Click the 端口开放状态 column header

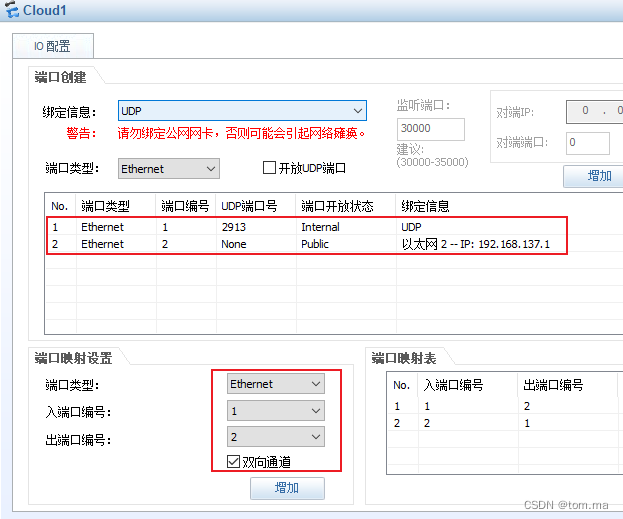click(346, 206)
